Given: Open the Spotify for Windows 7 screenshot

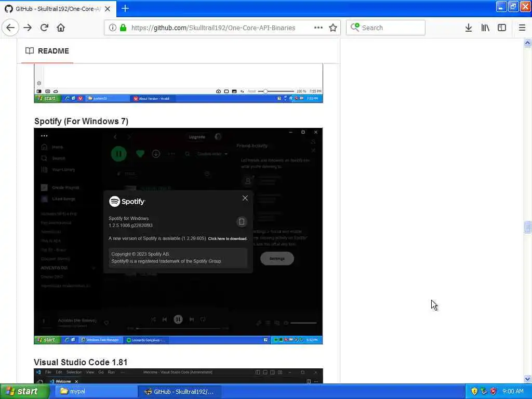Looking at the screenshot, I should 178,236.
